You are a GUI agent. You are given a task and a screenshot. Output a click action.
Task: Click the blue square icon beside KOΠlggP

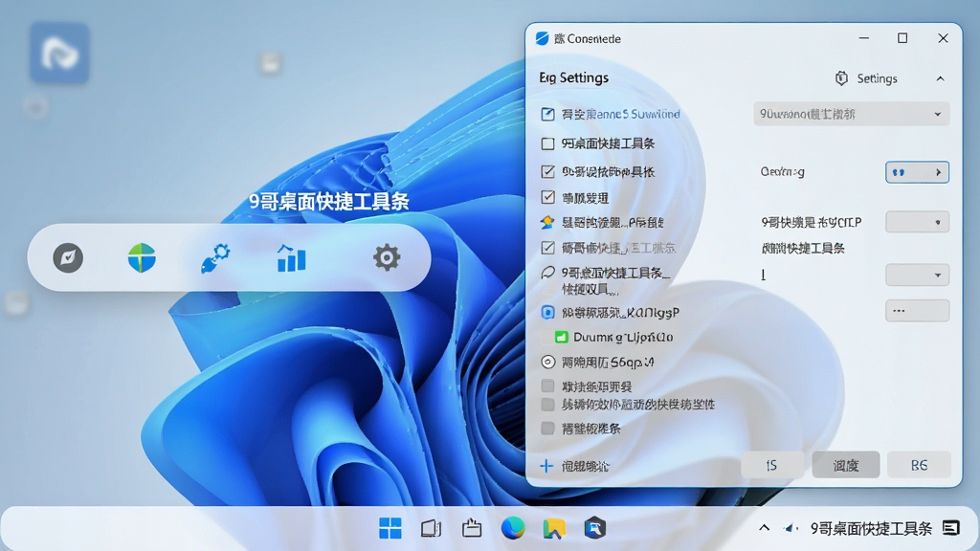pyautogui.click(x=547, y=313)
